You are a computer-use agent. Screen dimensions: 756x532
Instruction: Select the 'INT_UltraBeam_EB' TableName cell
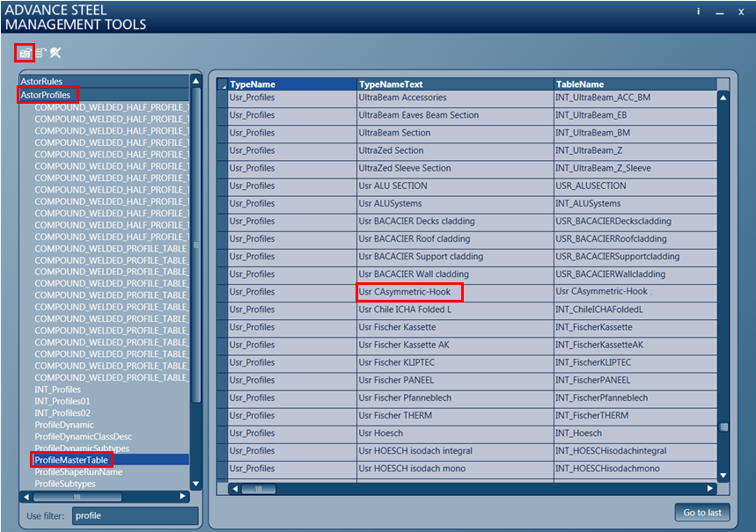tap(635, 115)
